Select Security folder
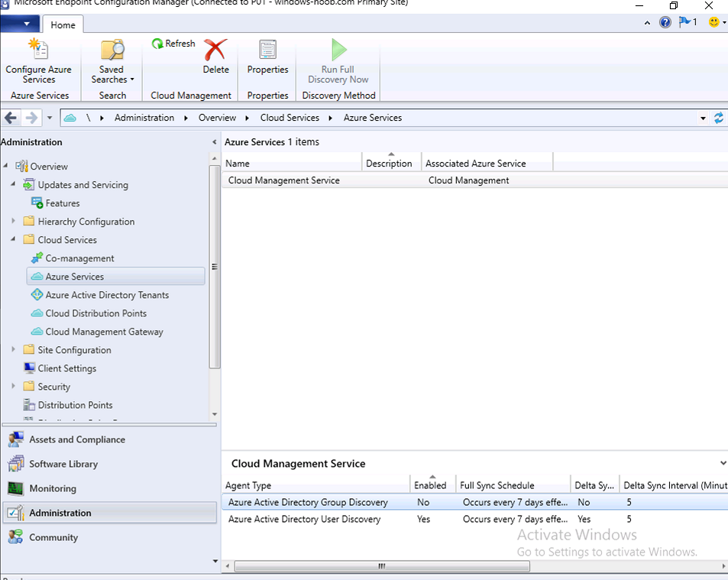The image size is (728, 580). pos(54,387)
